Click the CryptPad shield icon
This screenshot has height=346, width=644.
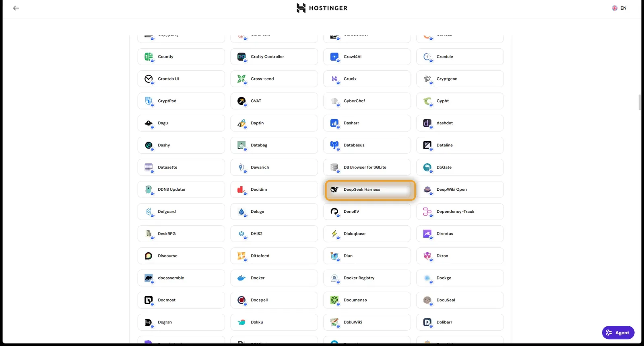(149, 101)
